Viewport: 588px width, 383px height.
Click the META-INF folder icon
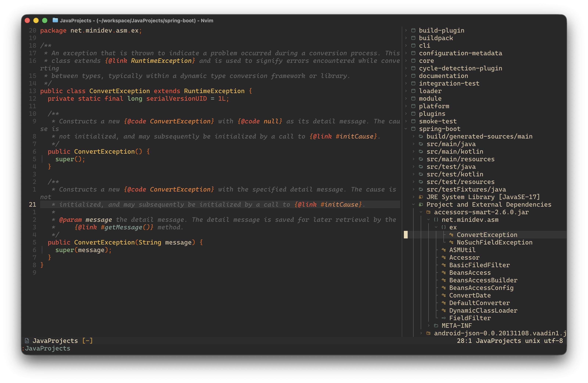[436, 325]
